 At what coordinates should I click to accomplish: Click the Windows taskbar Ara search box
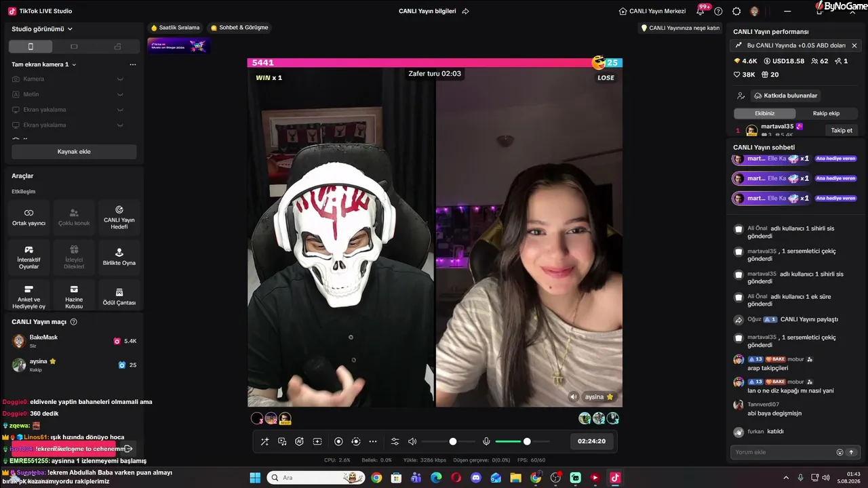pos(315,478)
